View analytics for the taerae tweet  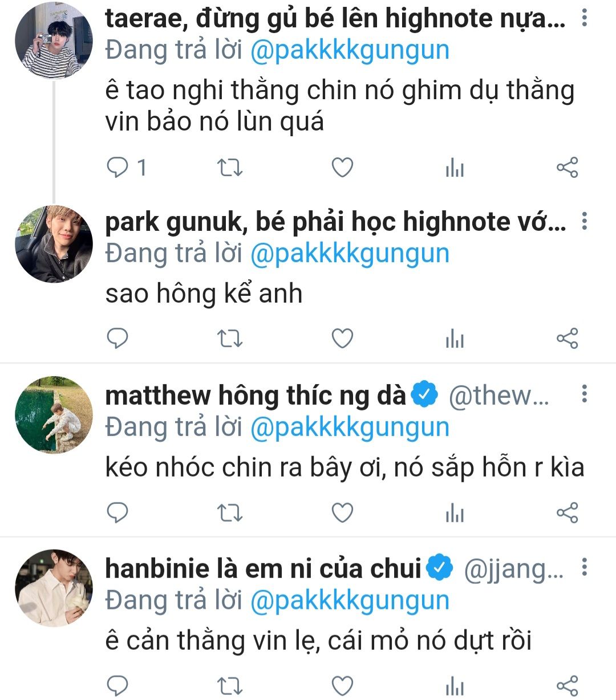455,168
